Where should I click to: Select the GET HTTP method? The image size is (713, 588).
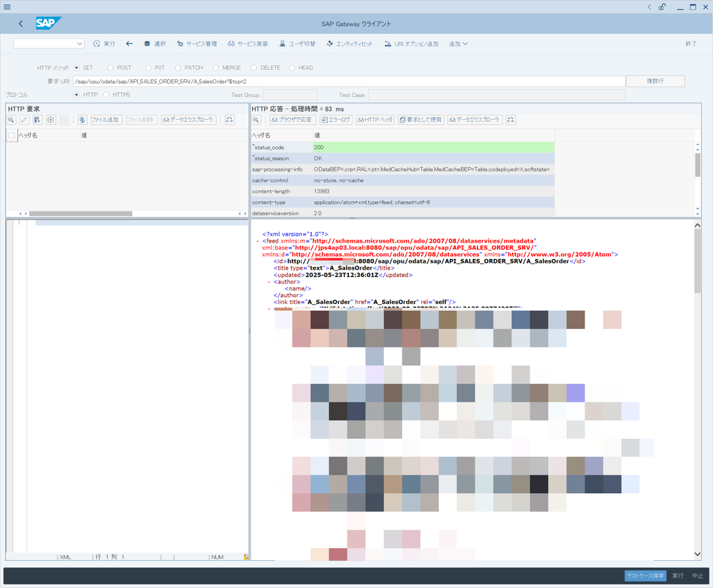76,68
